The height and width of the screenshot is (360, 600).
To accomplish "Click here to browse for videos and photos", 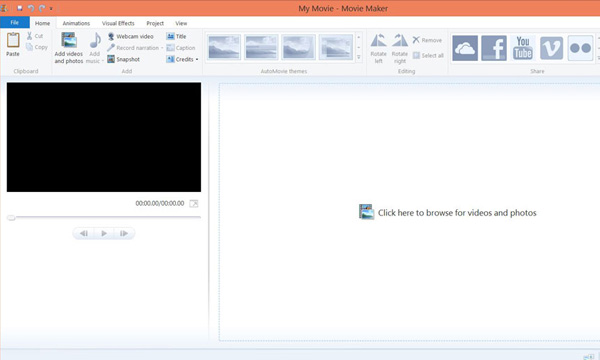I will (448, 213).
